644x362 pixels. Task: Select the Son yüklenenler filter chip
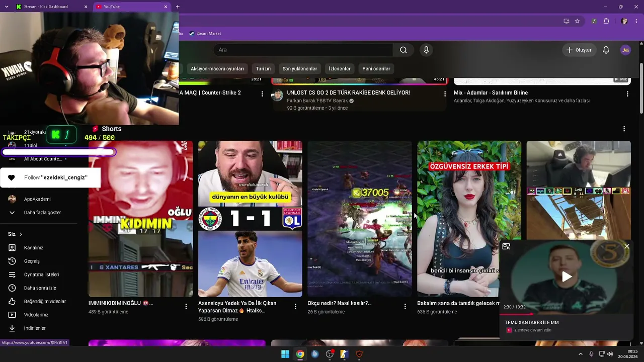pos(300,69)
